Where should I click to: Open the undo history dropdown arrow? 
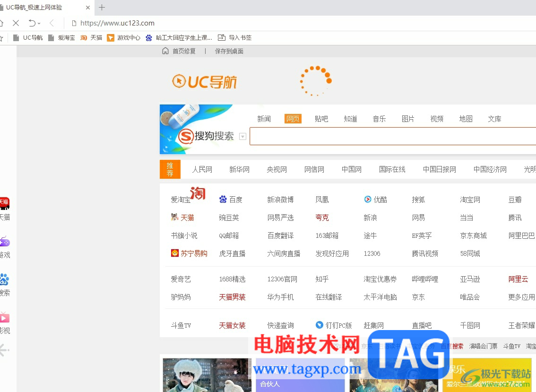(39, 23)
